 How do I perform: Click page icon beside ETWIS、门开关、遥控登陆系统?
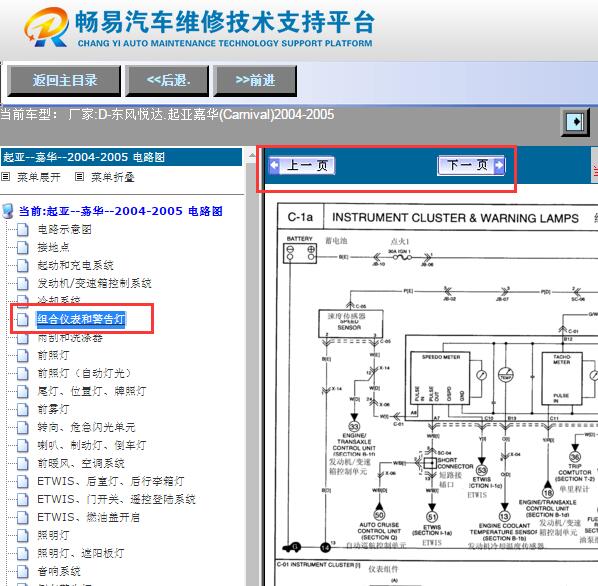(x=23, y=499)
